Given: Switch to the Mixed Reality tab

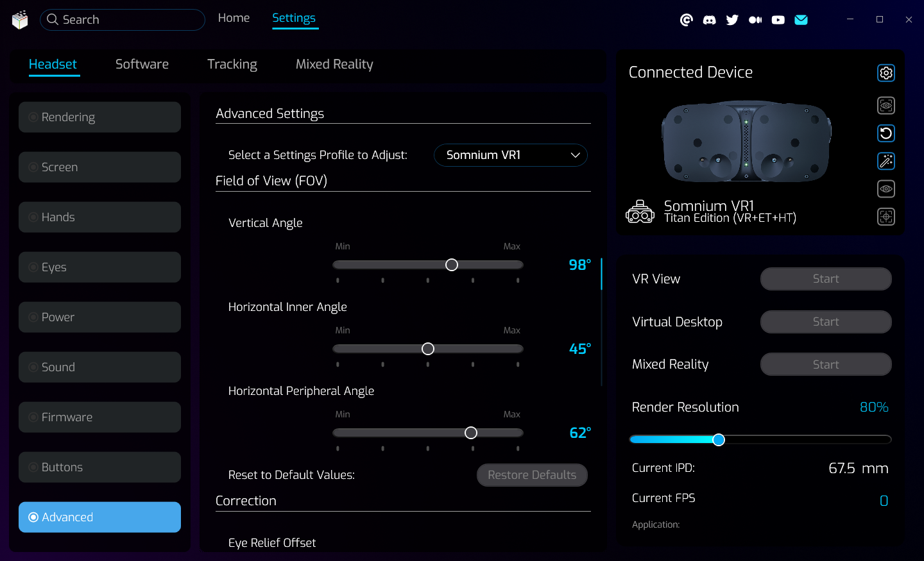Looking at the screenshot, I should (x=334, y=64).
